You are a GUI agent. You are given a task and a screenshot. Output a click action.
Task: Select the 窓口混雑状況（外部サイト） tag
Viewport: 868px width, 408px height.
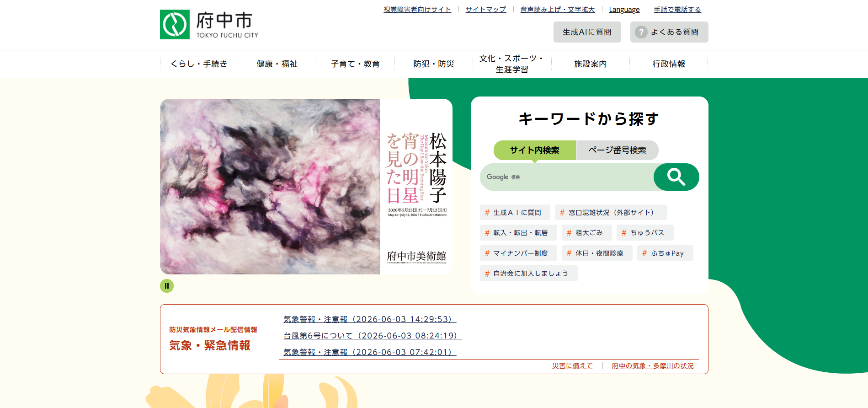[611, 212]
